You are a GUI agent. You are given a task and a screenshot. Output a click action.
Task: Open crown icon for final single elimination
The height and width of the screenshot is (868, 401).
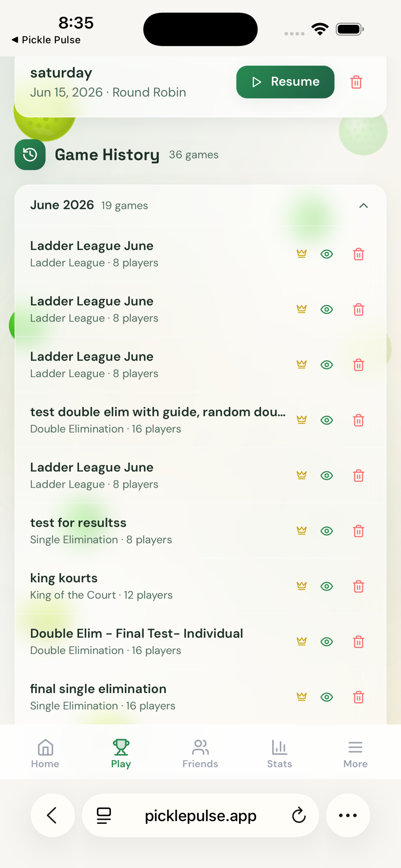click(302, 697)
